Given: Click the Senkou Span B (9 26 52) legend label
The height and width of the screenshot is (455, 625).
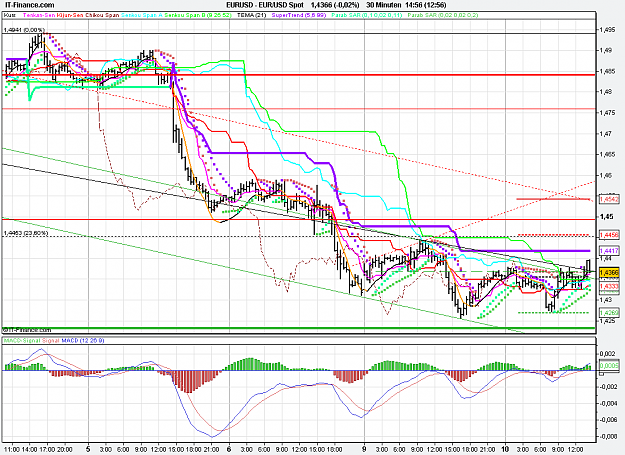Looking at the screenshot, I should tap(197, 15).
